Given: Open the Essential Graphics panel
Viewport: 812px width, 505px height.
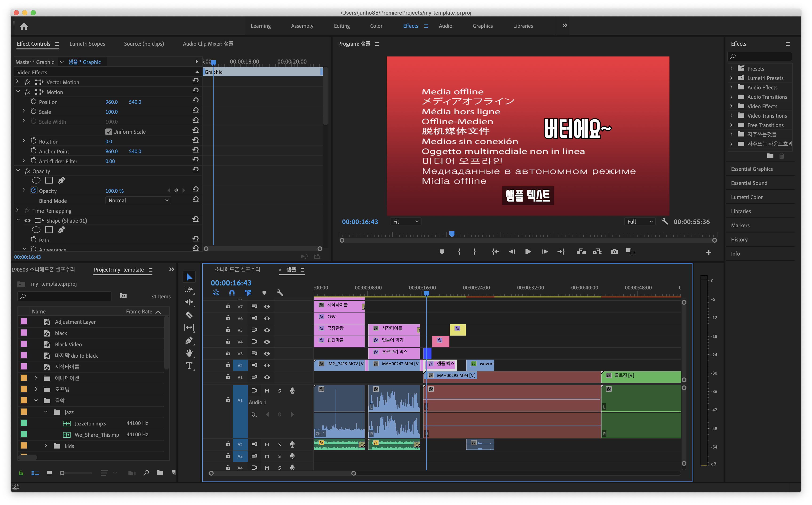Looking at the screenshot, I should pyautogui.click(x=752, y=169).
